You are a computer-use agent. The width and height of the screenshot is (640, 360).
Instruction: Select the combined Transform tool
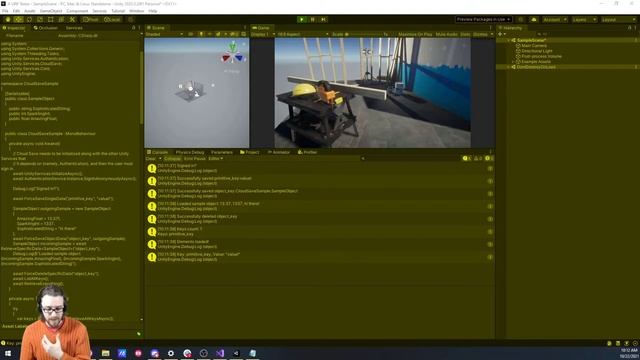(61, 20)
